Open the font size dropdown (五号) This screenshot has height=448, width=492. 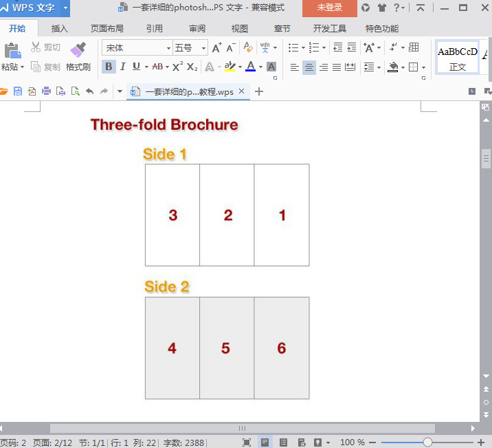pos(203,48)
